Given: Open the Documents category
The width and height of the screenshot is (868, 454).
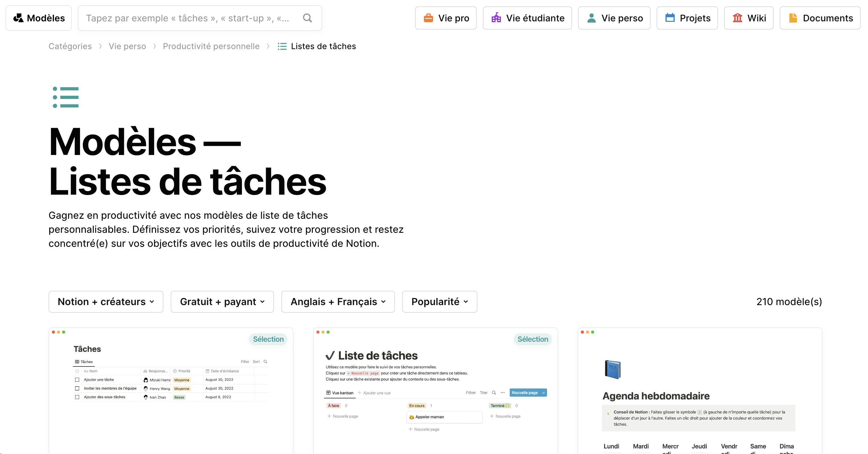Looking at the screenshot, I should click(820, 18).
